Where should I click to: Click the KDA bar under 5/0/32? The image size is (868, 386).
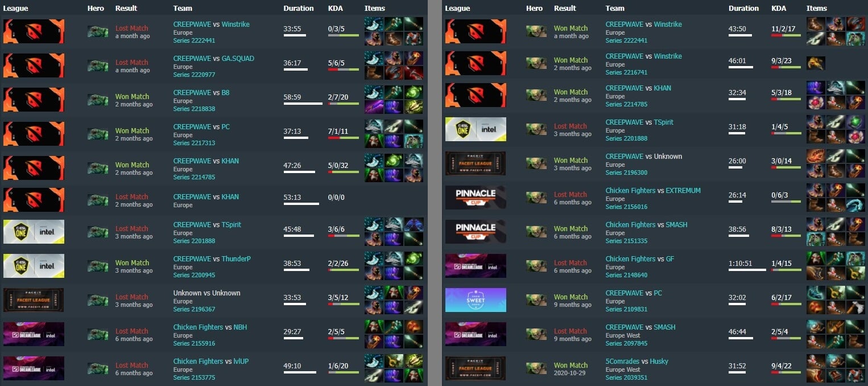(x=344, y=172)
